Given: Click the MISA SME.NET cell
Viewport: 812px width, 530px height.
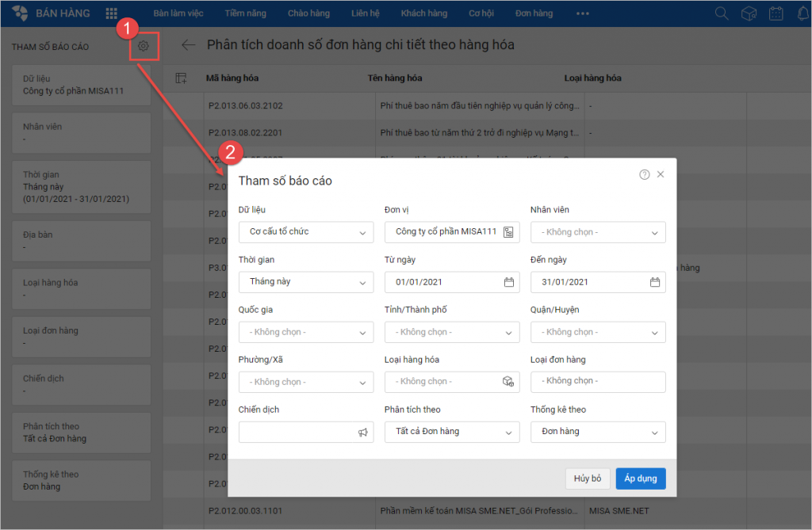Looking at the screenshot, I should [x=619, y=511].
